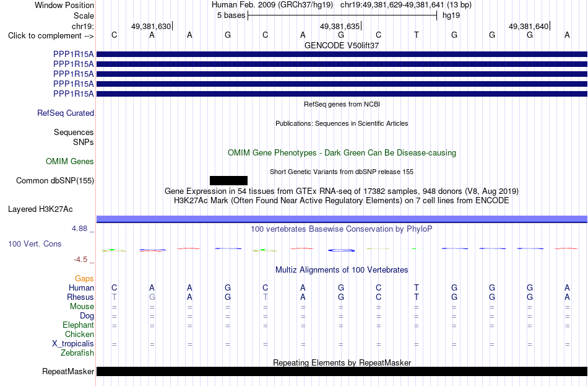
Task: Click the "Dog" alignment species label
Action: [87, 316]
